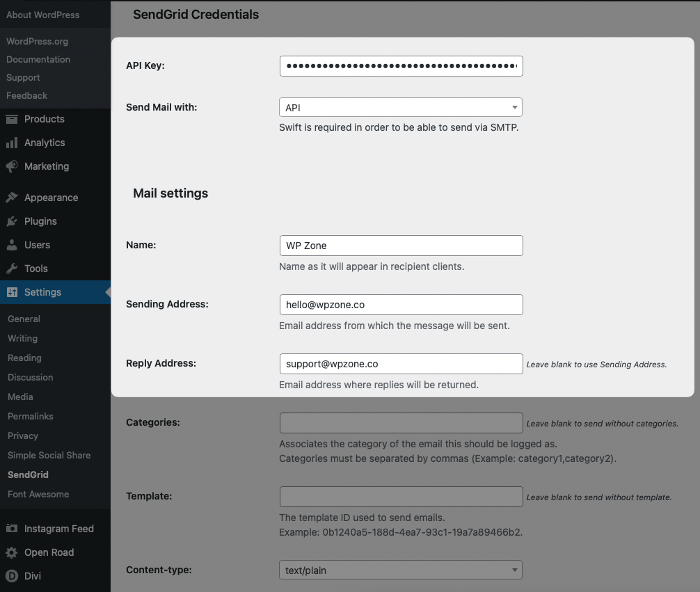Click the Open Road gear icon
Image resolution: width=700 pixels, height=592 pixels.
point(12,553)
